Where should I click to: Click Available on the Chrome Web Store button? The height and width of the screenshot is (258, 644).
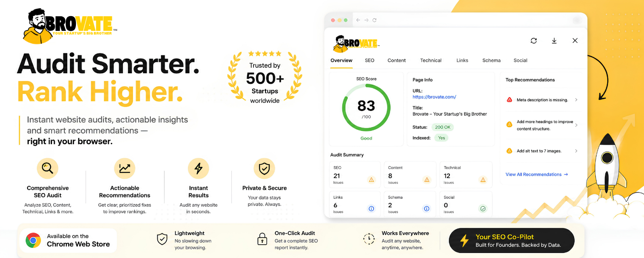point(68,240)
